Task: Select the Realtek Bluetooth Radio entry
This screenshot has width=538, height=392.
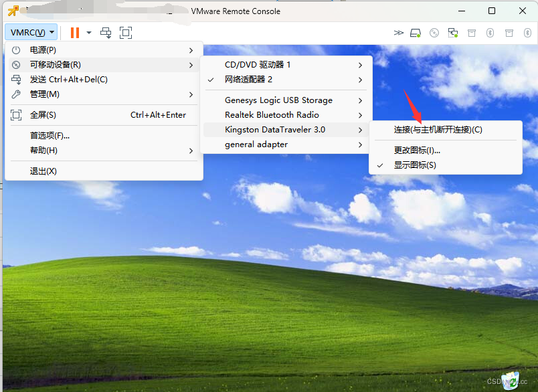Action: click(286, 115)
